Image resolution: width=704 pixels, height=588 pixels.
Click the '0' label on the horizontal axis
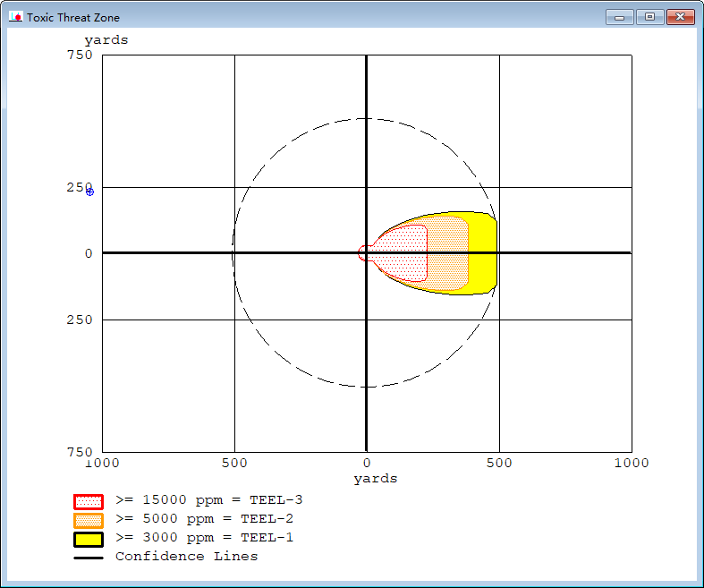pos(367,463)
